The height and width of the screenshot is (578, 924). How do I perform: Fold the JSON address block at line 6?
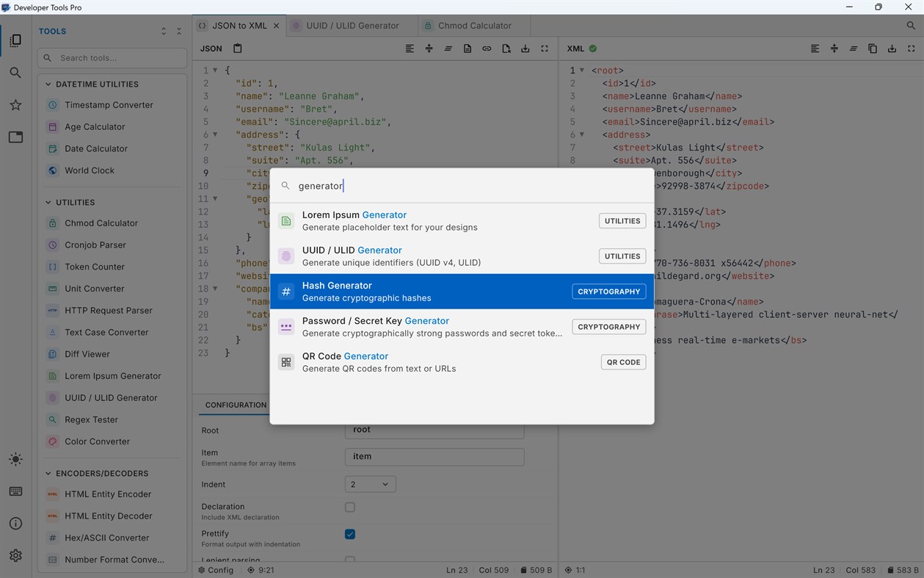pyautogui.click(x=215, y=134)
